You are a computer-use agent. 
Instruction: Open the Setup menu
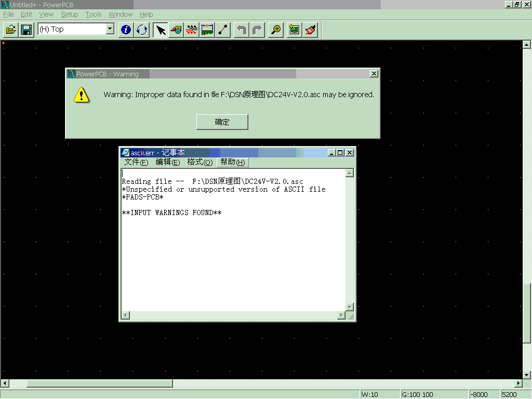pyautogui.click(x=69, y=14)
